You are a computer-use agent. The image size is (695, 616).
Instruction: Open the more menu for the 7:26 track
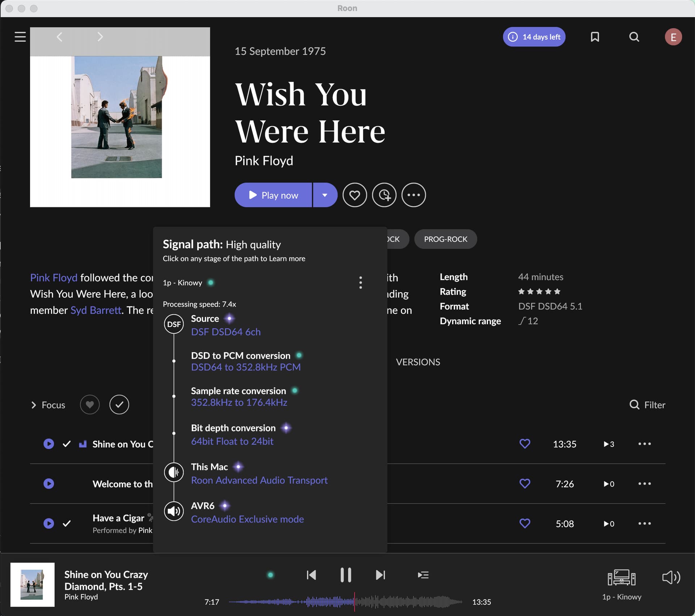click(x=644, y=484)
